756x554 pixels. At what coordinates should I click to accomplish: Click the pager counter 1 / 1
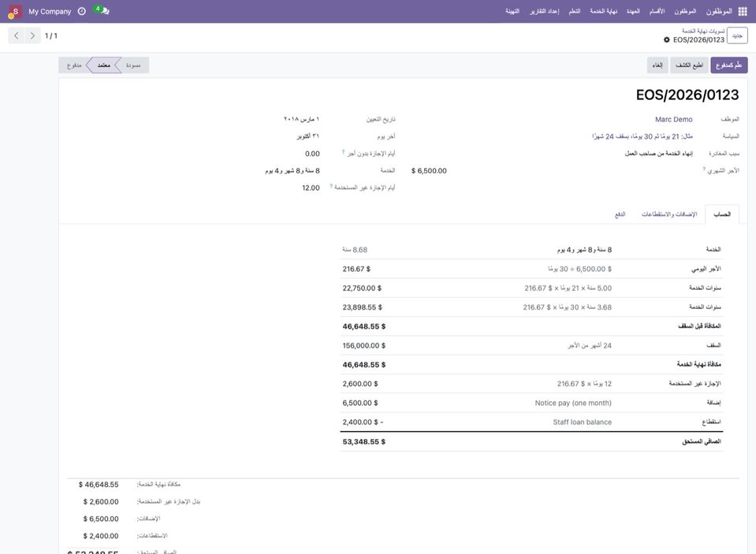pos(51,35)
